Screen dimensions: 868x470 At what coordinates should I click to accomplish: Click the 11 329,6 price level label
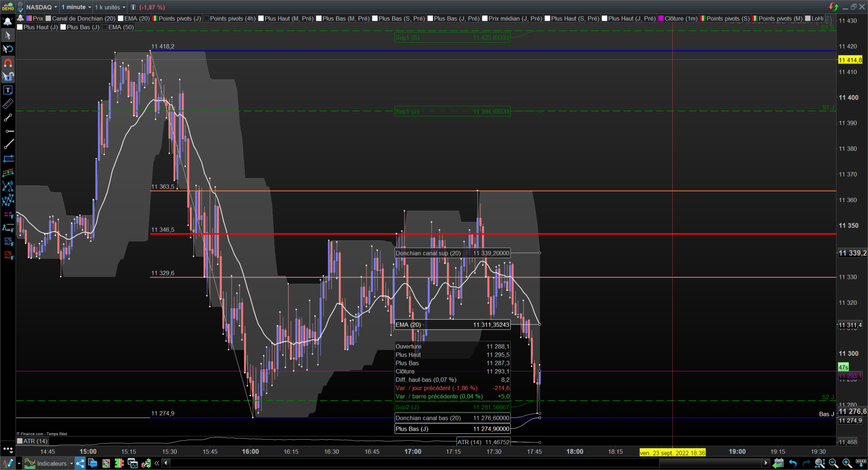[x=163, y=273]
